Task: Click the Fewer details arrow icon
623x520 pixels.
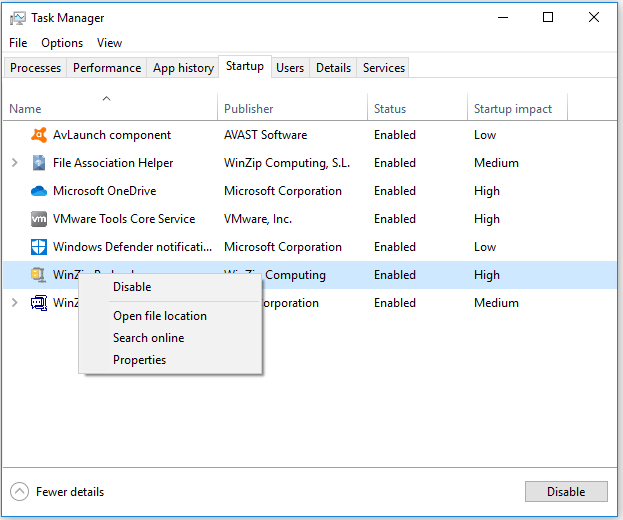Action: click(x=19, y=492)
